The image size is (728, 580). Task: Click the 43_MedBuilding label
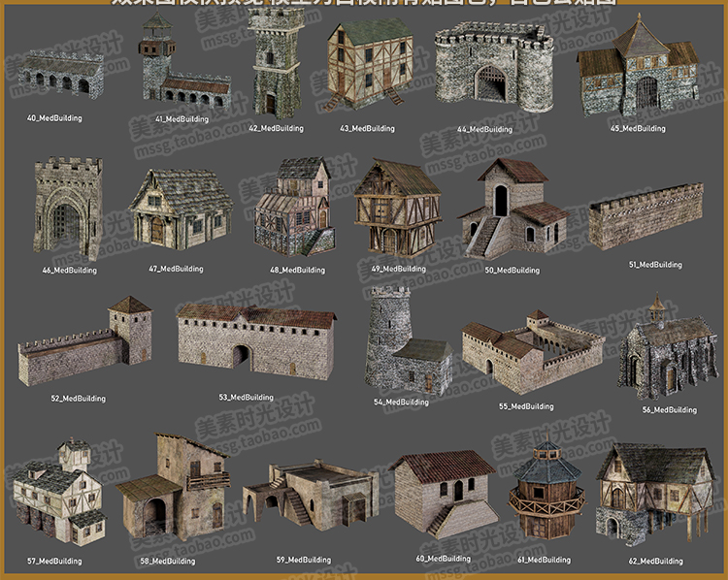[367, 129]
